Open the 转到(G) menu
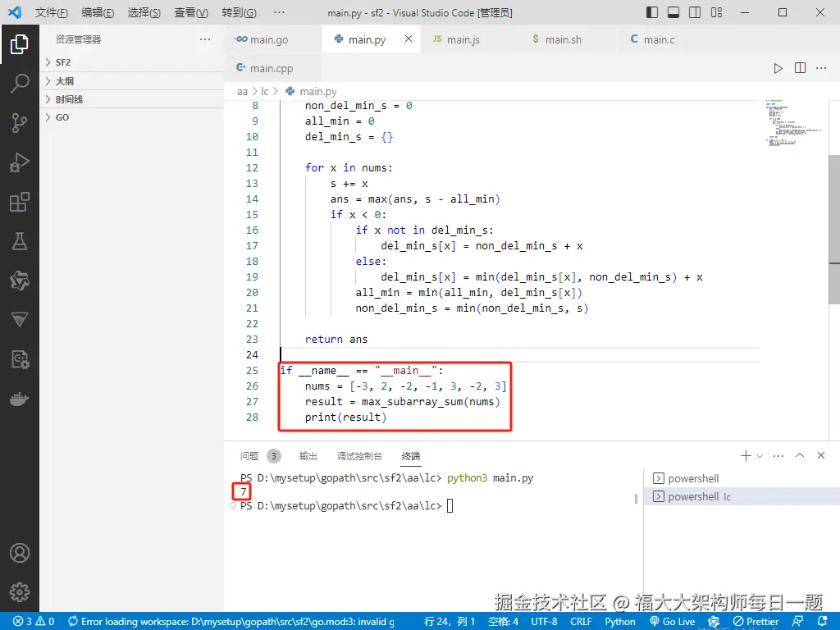 pos(239,12)
